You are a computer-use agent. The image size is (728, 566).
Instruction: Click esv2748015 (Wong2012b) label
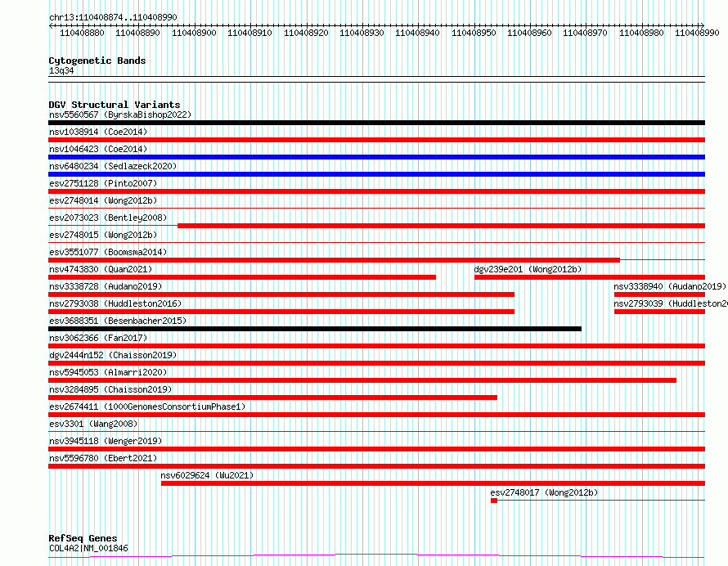click(103, 235)
